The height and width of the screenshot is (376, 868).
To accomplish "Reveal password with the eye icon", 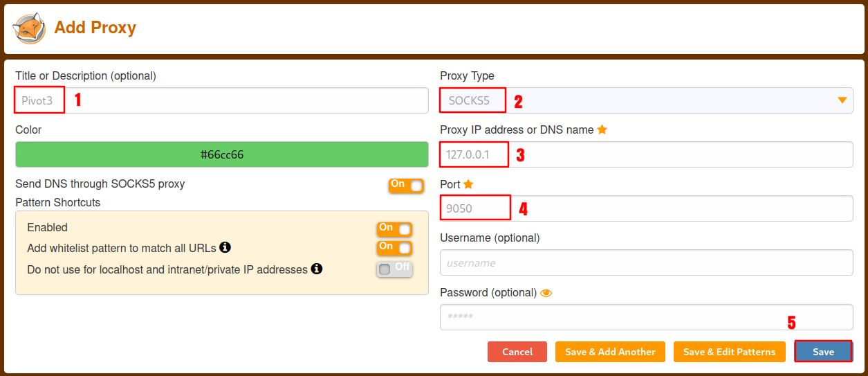I will (546, 293).
